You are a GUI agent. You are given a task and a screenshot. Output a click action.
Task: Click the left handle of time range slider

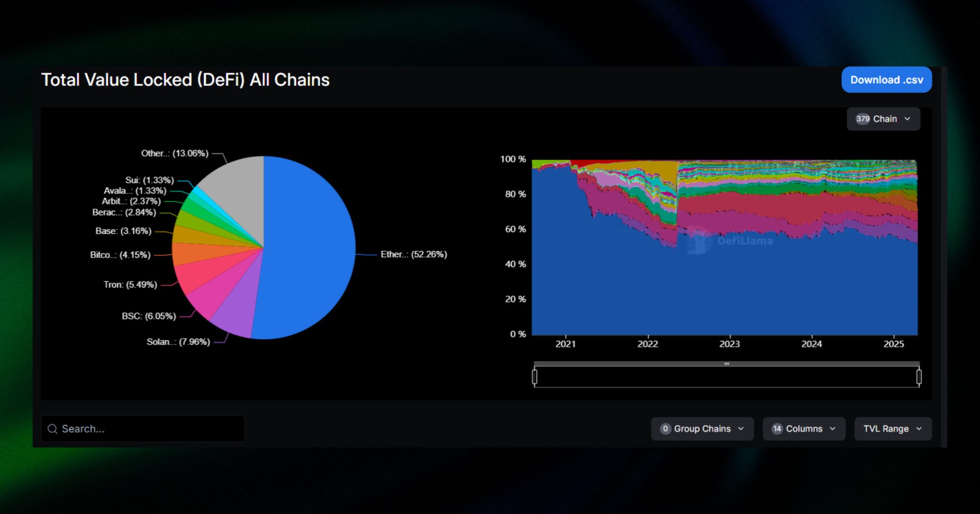pyautogui.click(x=534, y=377)
